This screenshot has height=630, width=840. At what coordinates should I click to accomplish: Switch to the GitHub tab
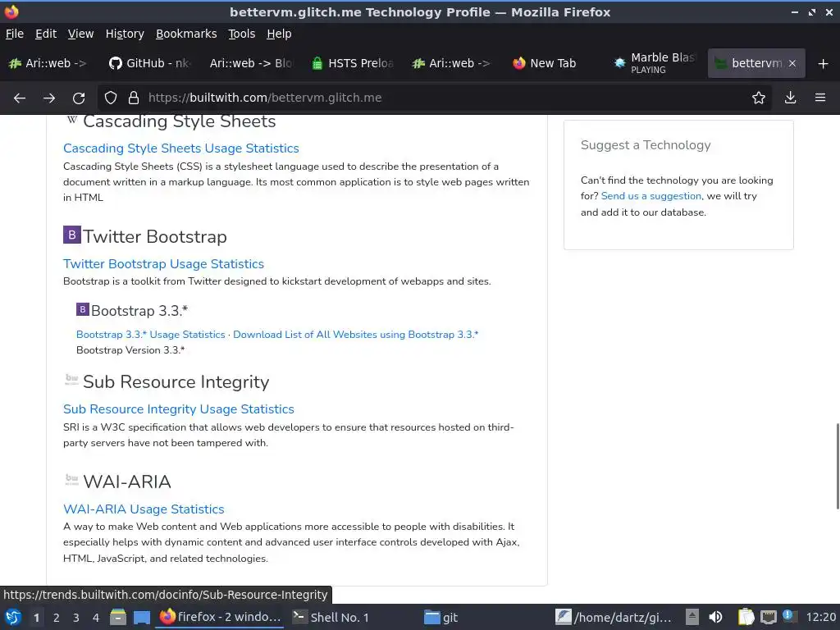149,63
